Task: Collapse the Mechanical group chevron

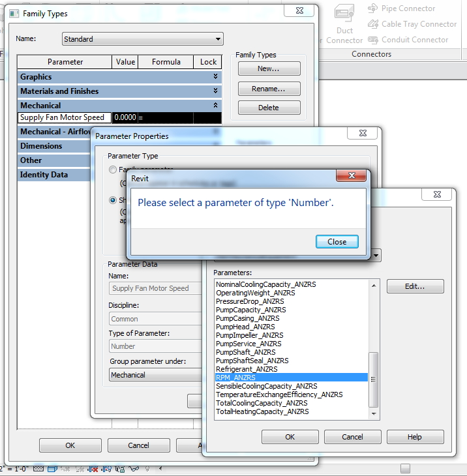Action: [215, 105]
